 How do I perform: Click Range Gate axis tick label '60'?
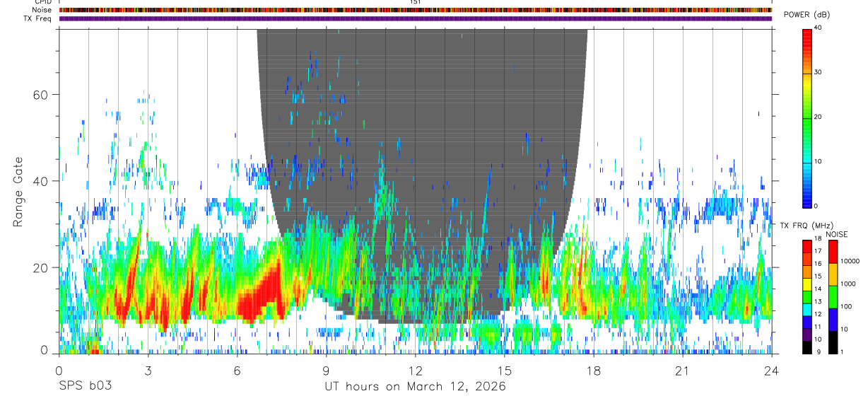40,94
